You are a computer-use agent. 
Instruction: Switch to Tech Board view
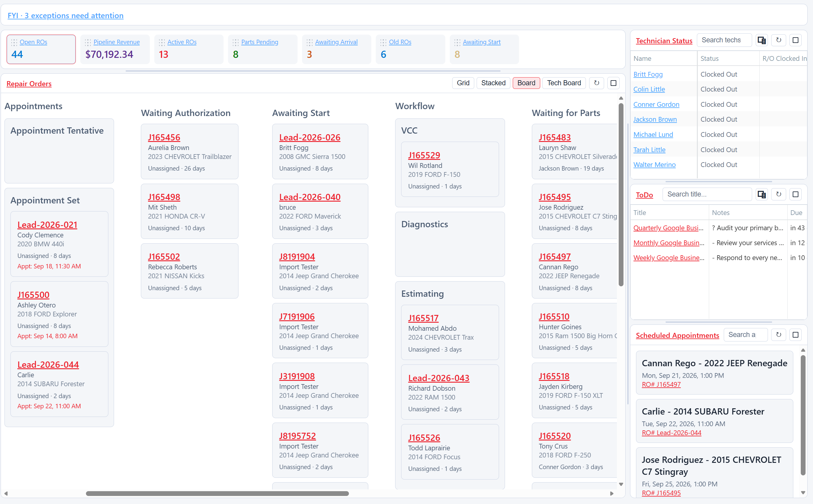pyautogui.click(x=564, y=83)
